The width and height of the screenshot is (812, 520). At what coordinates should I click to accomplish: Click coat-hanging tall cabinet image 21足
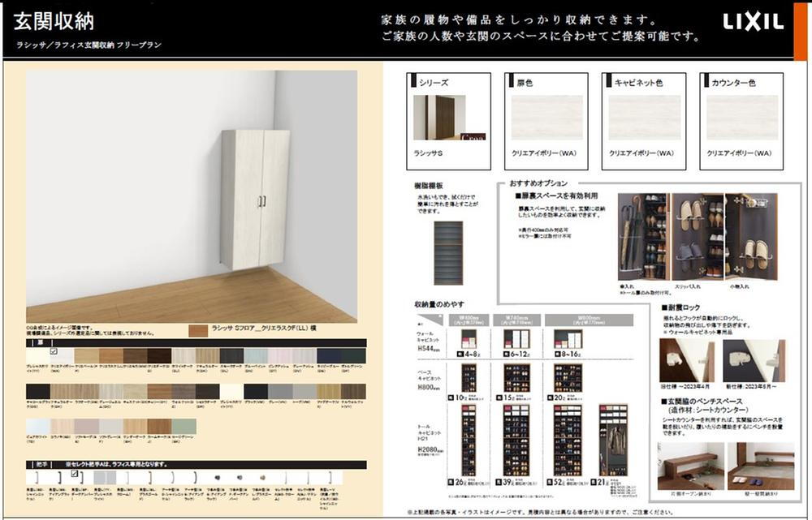[x=613, y=440]
